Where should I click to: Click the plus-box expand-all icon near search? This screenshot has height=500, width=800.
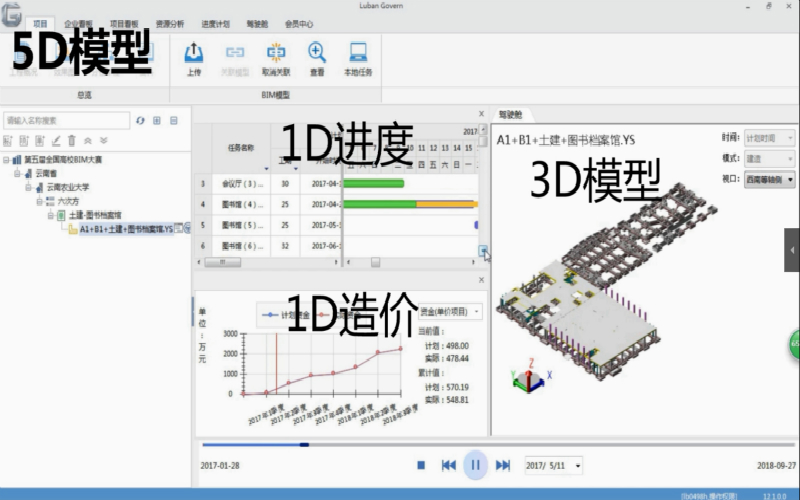pyautogui.click(x=157, y=120)
